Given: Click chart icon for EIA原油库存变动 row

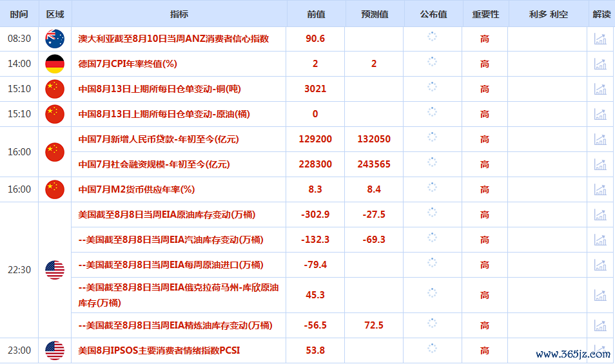Looking at the screenshot, I should tap(600, 215).
